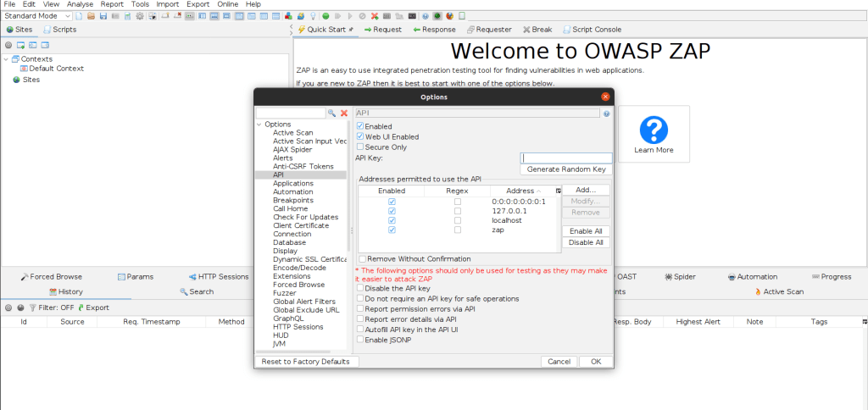Toggle the Disable the API key checkbox
Viewport: 868px width, 410px height.
(x=360, y=288)
